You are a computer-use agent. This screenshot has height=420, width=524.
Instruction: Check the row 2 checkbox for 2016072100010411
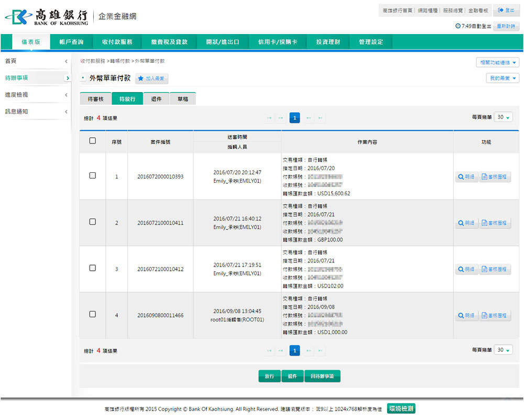pos(93,222)
